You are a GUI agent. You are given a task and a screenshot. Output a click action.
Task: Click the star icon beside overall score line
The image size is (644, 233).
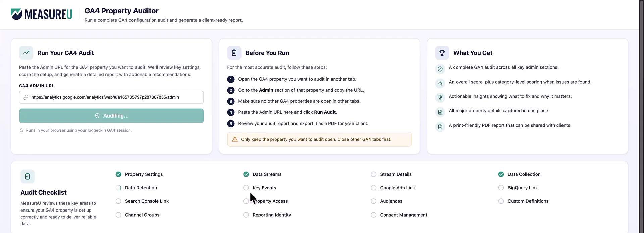pos(440,83)
